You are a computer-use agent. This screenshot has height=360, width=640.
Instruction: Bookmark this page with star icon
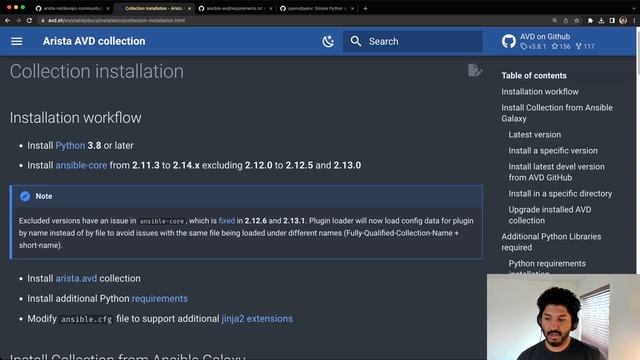(x=577, y=20)
